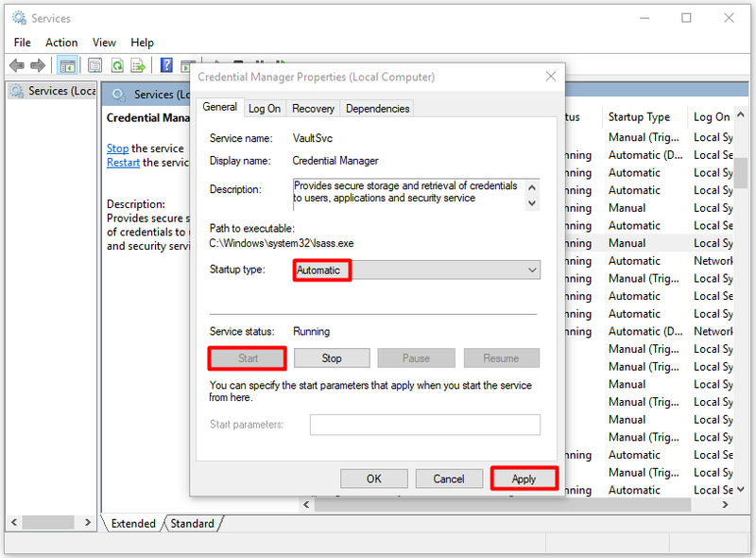Click the Start parameters input field
This screenshot has height=558, width=756.
pyautogui.click(x=424, y=425)
